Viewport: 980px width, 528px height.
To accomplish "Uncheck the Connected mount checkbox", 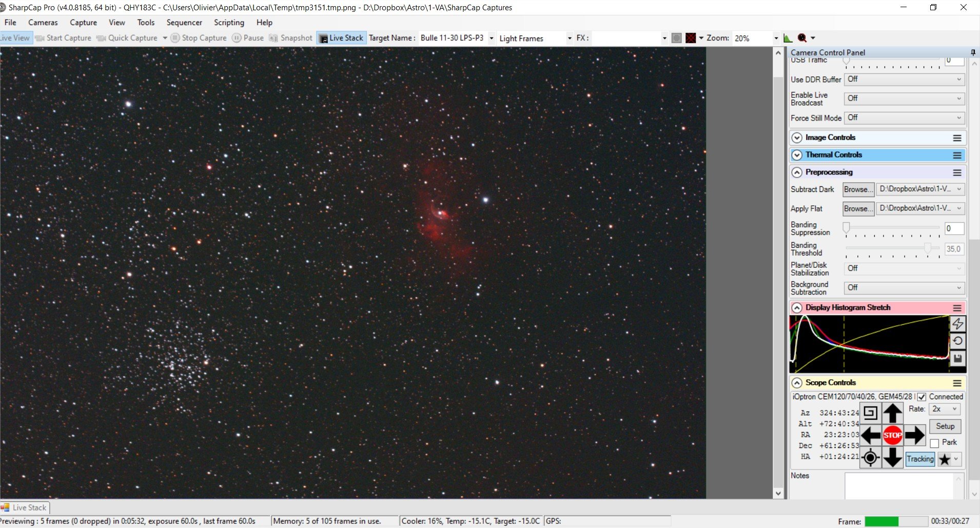I will click(922, 397).
